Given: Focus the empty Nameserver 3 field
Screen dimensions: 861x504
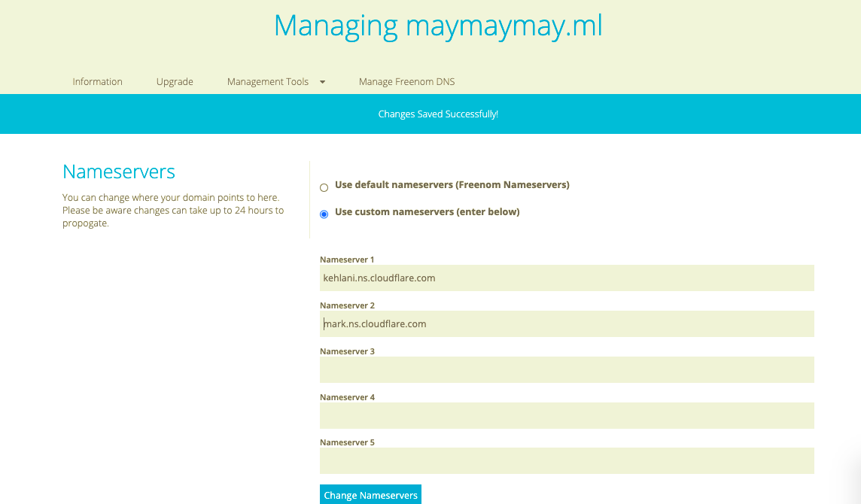Looking at the screenshot, I should (567, 369).
